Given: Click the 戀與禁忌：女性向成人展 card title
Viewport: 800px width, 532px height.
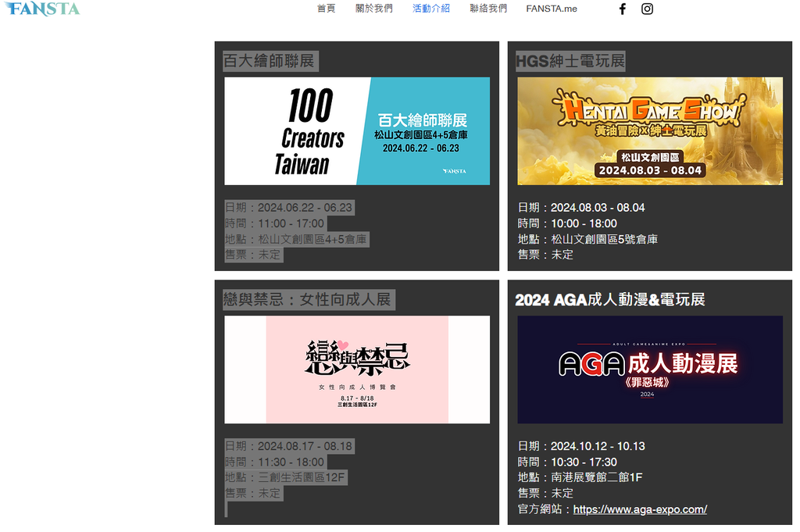Looking at the screenshot, I should [x=307, y=299].
